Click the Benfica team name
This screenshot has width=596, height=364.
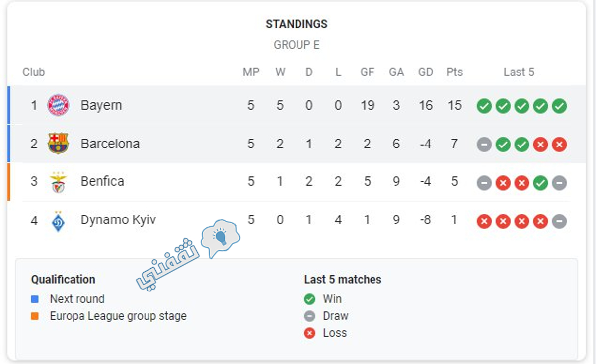pyautogui.click(x=102, y=181)
